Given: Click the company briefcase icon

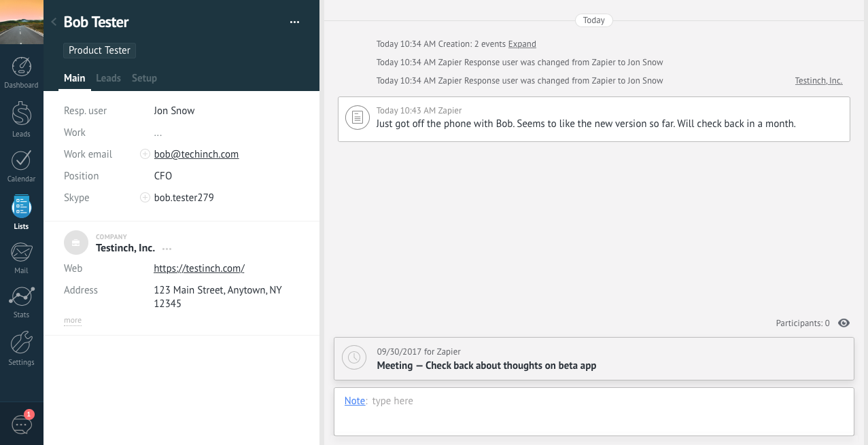Looking at the screenshot, I should [x=76, y=243].
